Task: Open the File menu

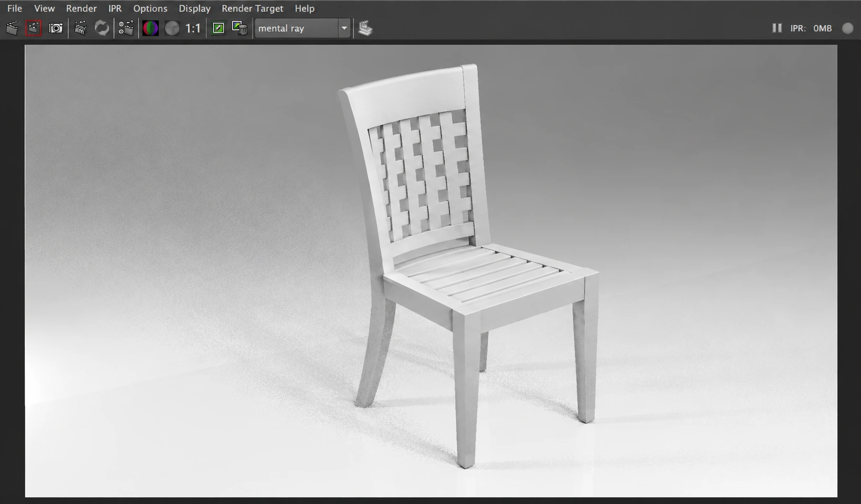Action: 15,8
